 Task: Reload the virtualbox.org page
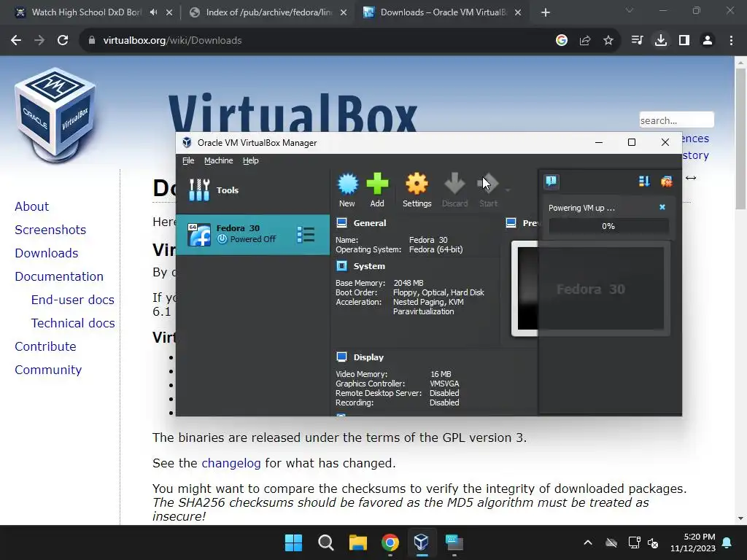63,41
